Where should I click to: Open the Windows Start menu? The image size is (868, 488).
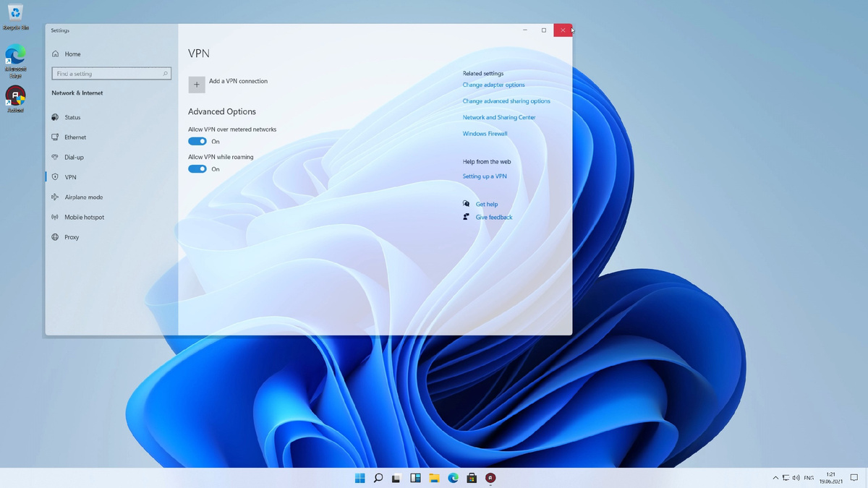[x=360, y=478]
